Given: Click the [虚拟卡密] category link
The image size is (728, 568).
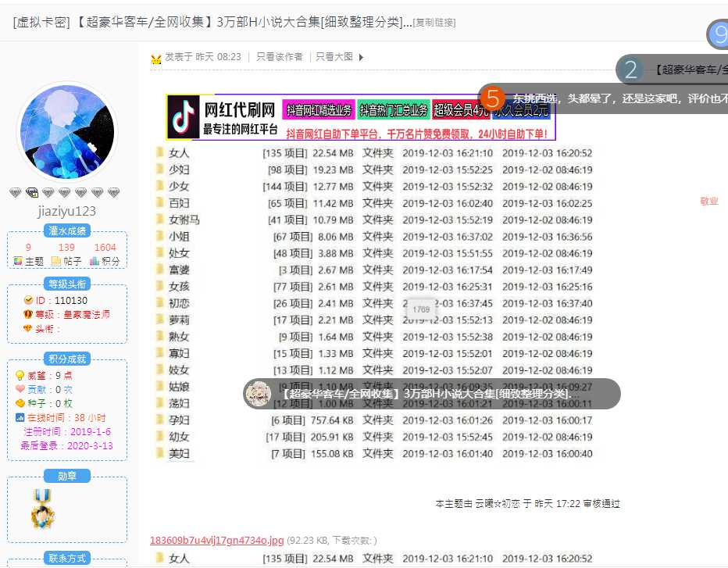Looking at the screenshot, I should [41, 22].
